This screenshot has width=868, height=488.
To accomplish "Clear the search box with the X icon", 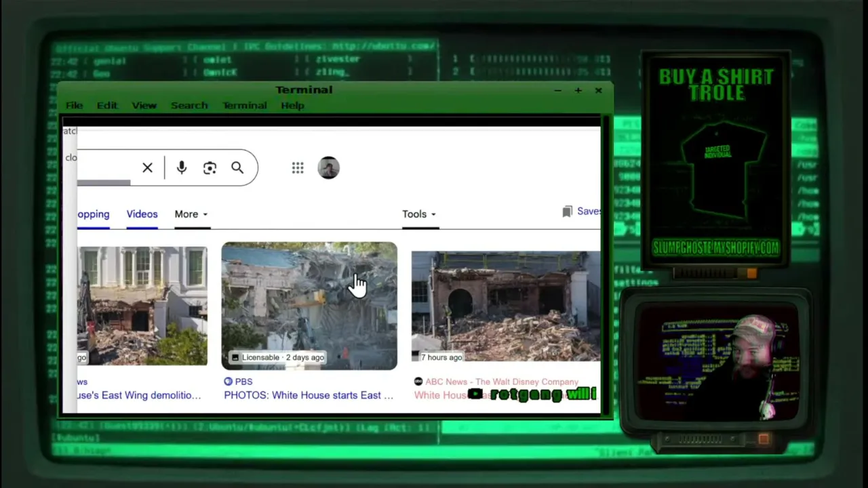I will point(147,168).
